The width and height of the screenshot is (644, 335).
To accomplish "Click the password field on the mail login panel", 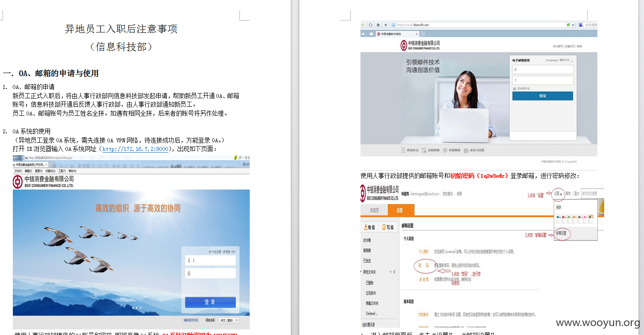I will [543, 80].
